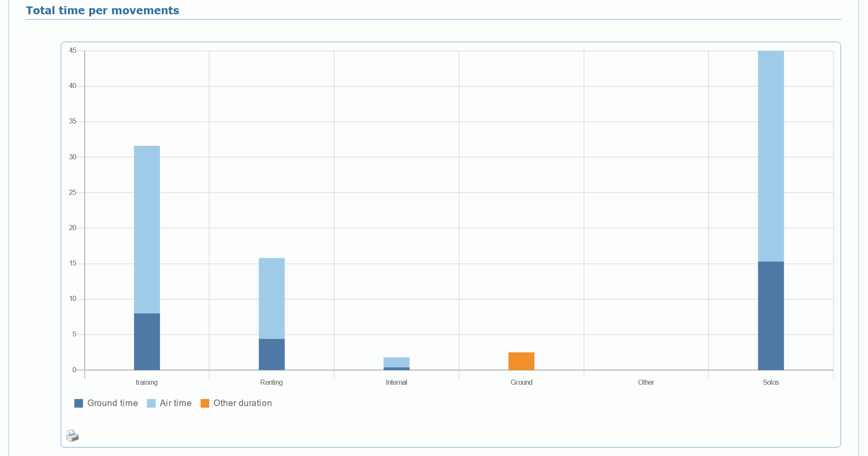Toggle the Other duration series legend label
This screenshot has height=456, width=868.
click(x=243, y=403)
